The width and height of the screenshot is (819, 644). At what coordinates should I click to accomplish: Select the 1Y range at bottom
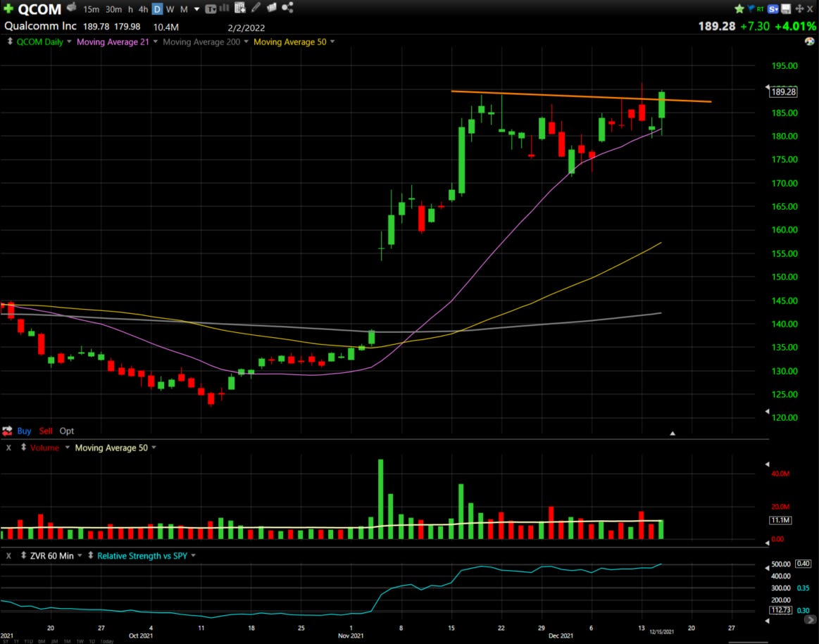pyautogui.click(x=16, y=641)
